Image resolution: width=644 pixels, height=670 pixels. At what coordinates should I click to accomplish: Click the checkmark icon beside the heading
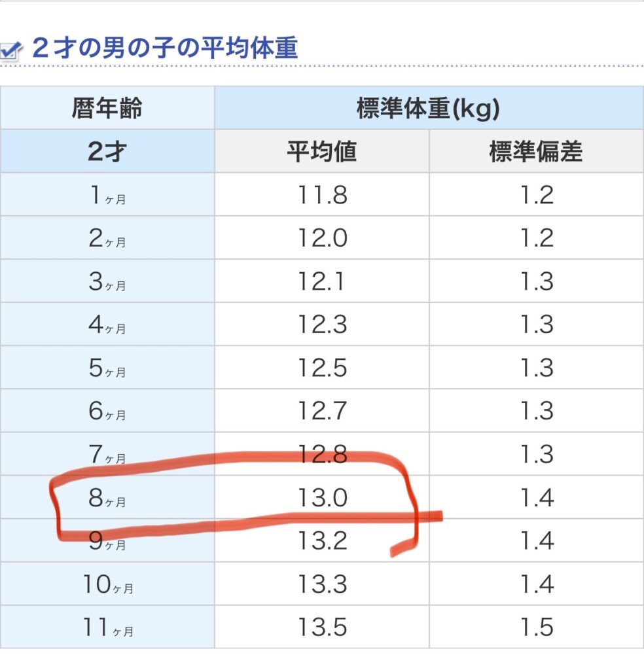tap(10, 51)
